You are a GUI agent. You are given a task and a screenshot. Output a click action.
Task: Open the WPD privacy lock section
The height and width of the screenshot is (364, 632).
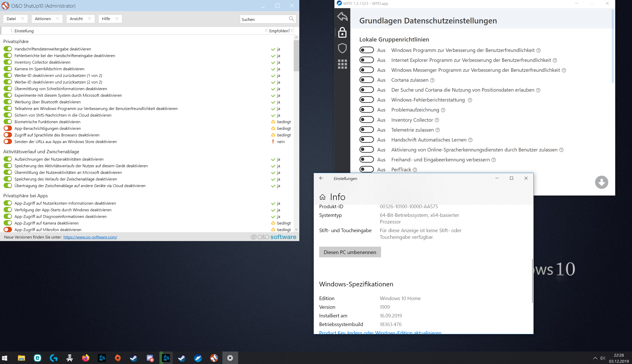(342, 33)
